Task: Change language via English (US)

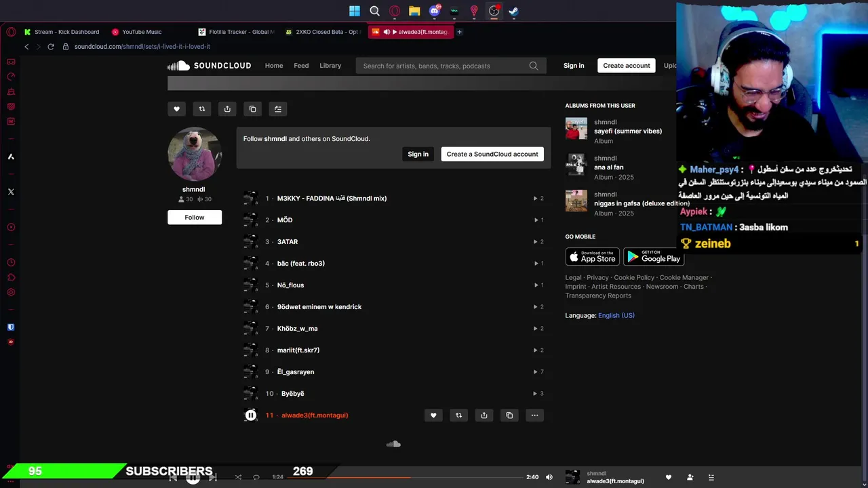Action: (x=616, y=315)
